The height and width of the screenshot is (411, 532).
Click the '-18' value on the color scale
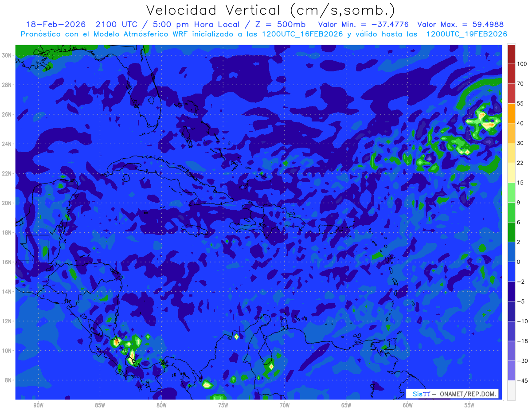pyautogui.click(x=522, y=341)
